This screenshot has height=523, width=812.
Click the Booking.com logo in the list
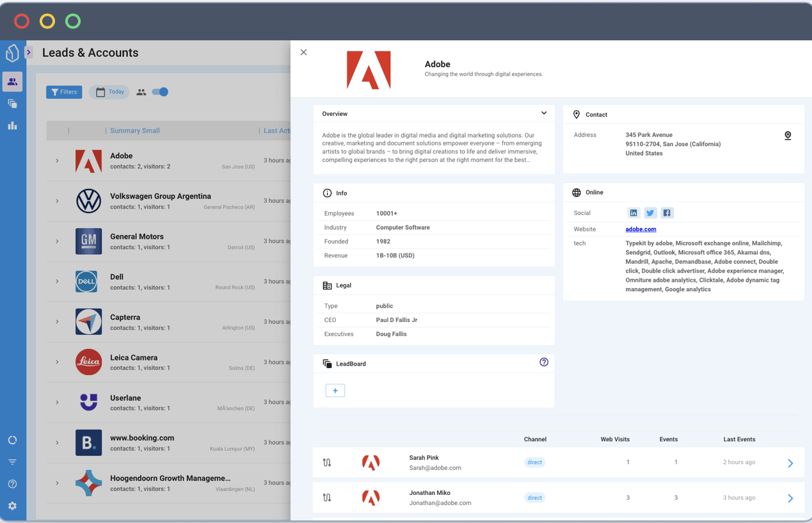pyautogui.click(x=88, y=443)
